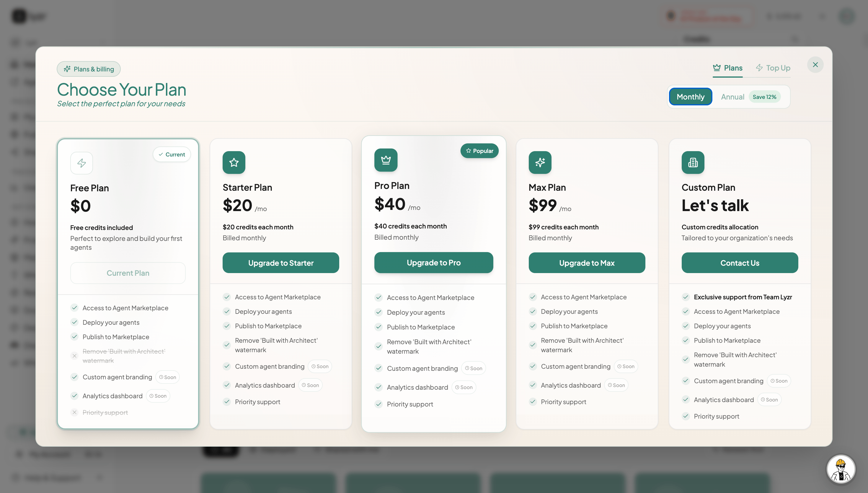The width and height of the screenshot is (868, 493).
Task: Click Custom Plan 'Publish to Marketplace' feature
Action: click(x=727, y=341)
